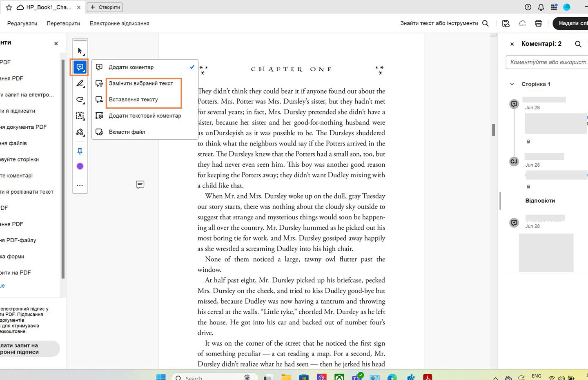Click the cloud upload icon in the top bar
This screenshot has width=588, height=380.
click(x=522, y=23)
